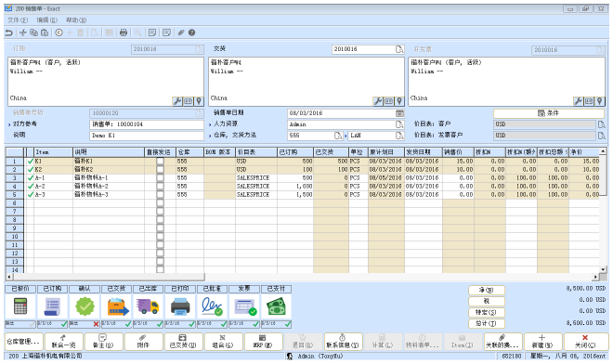
Task: Toggle direct delivery checkbox for item A-1
Action: pos(160,178)
